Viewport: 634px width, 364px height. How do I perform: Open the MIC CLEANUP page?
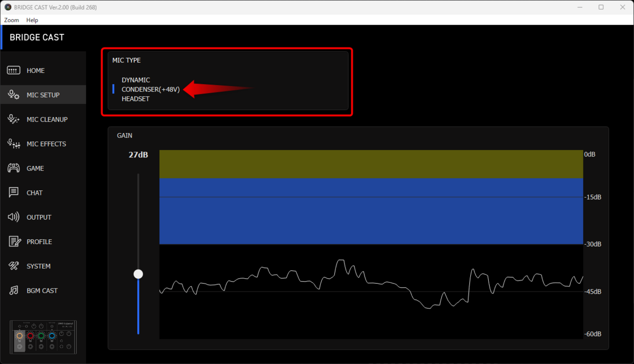point(43,119)
